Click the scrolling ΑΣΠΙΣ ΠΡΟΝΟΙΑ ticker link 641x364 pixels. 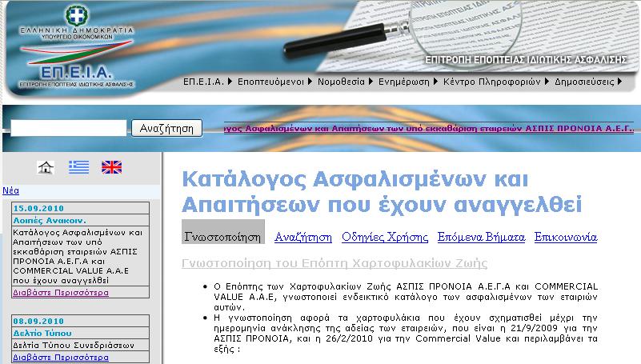click(x=429, y=128)
